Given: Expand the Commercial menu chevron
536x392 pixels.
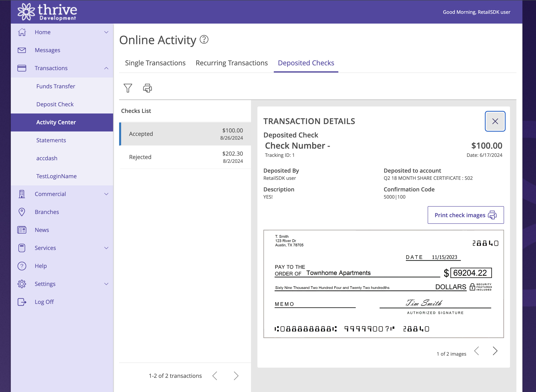Looking at the screenshot, I should [106, 194].
